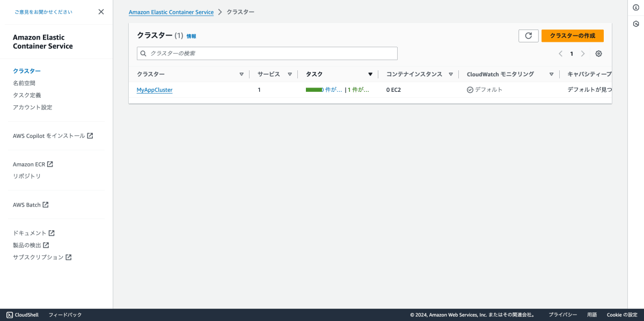Select クラスター in the sidebar
Image resolution: width=644 pixels, height=321 pixels.
(27, 71)
